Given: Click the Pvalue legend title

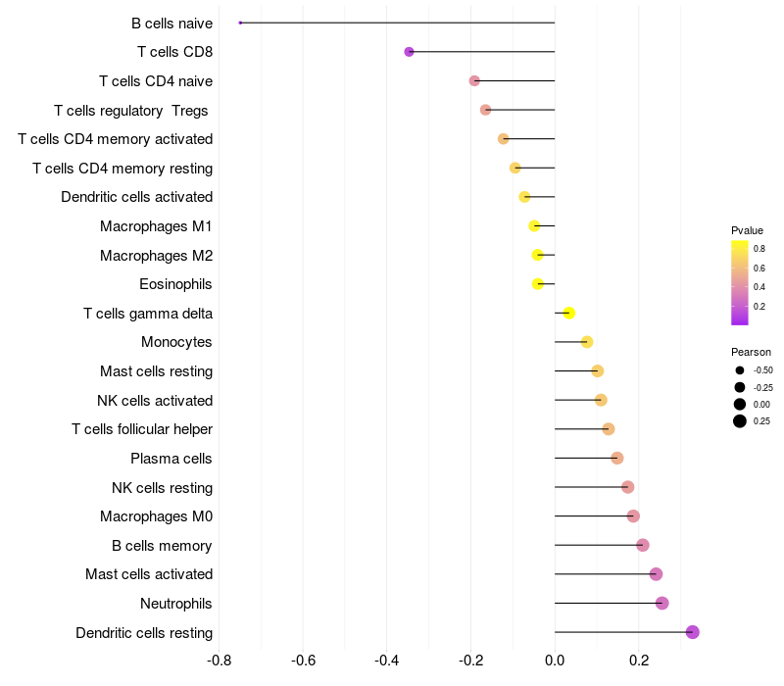Looking at the screenshot, I should (x=747, y=230).
